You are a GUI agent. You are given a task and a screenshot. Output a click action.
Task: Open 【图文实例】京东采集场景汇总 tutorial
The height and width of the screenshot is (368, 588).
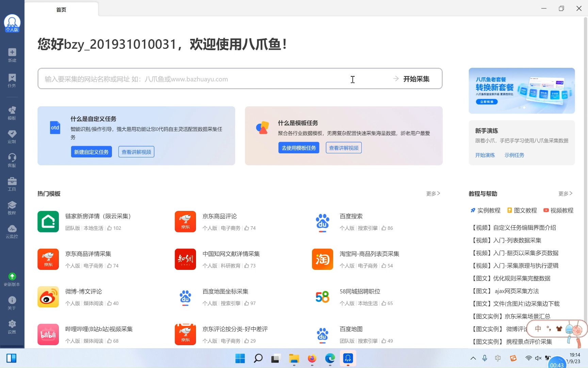point(511,316)
